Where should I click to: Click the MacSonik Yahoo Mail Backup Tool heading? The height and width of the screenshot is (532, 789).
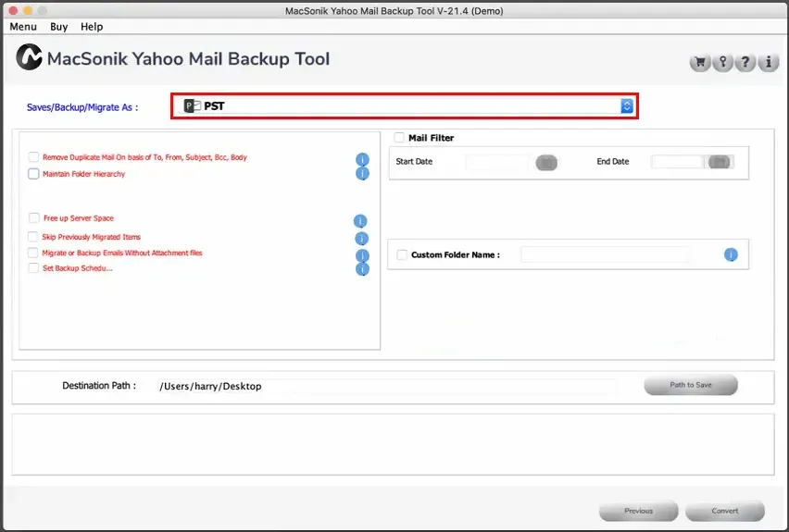tap(188, 59)
